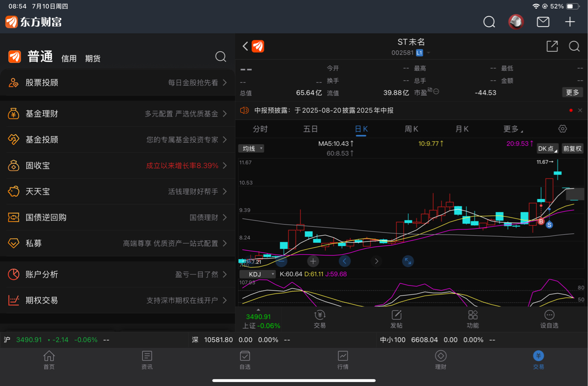Open 功能 functions icon
Screen dimensions: 588x386
473,319
